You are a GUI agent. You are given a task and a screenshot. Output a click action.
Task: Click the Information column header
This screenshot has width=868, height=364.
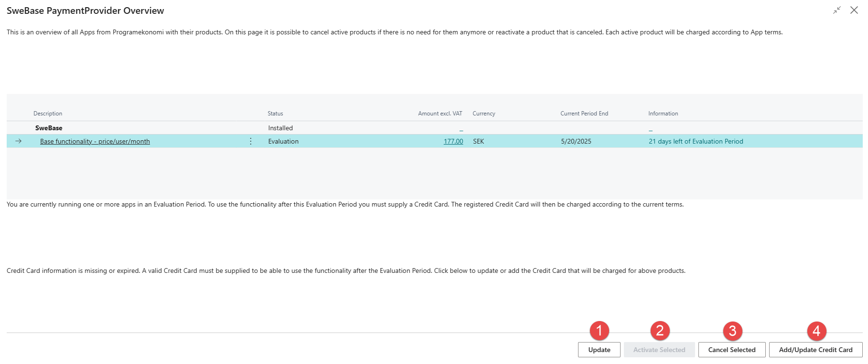coord(663,114)
